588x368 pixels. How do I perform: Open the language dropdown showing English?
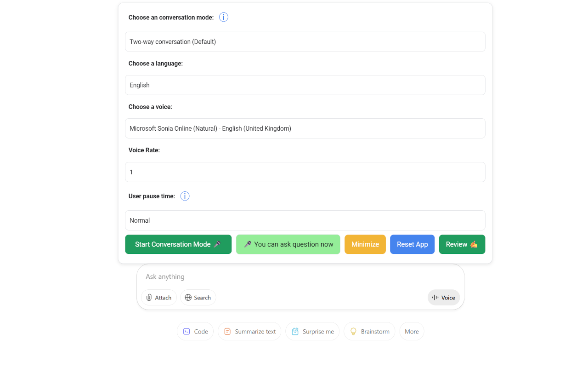click(305, 85)
